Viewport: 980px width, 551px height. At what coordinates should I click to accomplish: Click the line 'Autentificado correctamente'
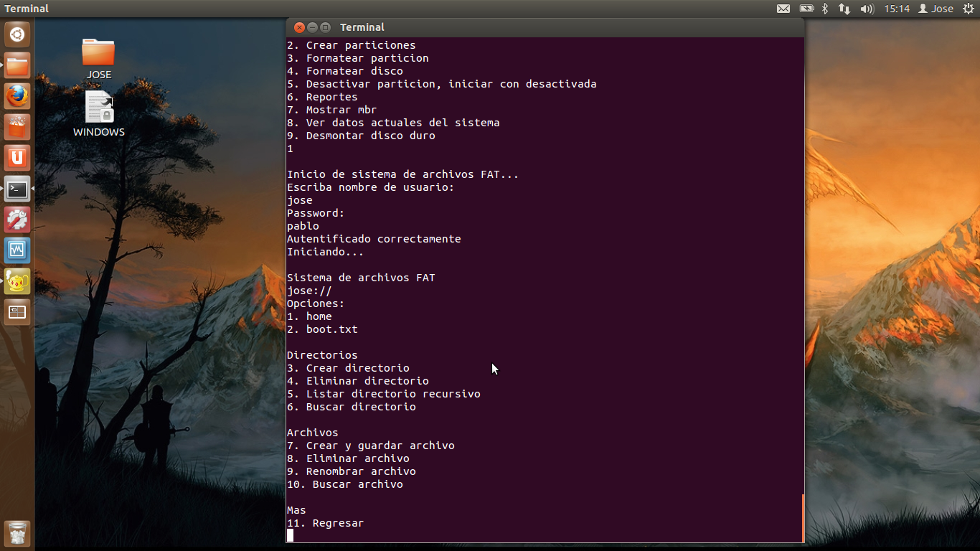point(374,239)
